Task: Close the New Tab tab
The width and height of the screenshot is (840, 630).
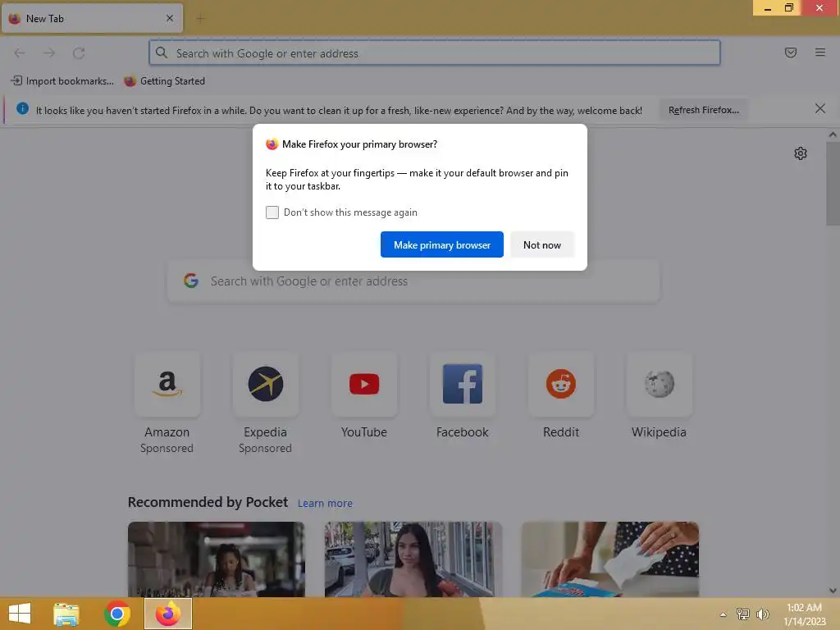Action: [169, 18]
